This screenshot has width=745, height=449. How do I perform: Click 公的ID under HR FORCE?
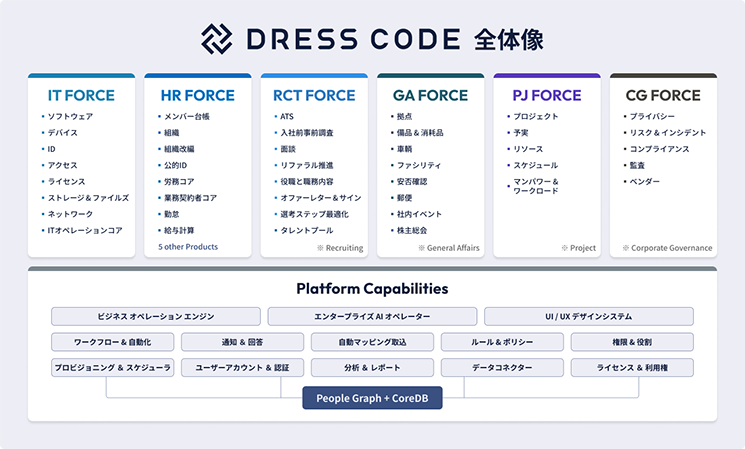click(x=175, y=165)
